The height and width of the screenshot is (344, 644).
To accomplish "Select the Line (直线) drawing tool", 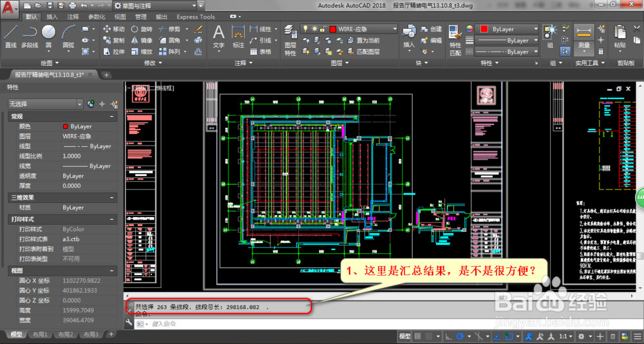I will click(x=11, y=36).
